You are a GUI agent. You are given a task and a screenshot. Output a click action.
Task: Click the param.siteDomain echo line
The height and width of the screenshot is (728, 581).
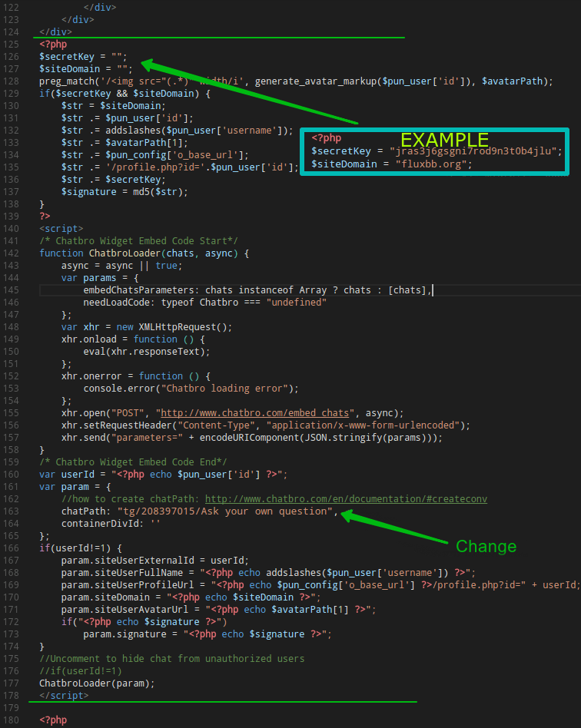[x=191, y=597]
